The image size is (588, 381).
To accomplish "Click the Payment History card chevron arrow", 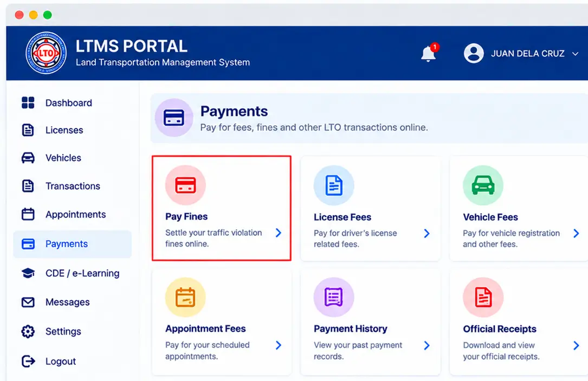I will point(427,346).
